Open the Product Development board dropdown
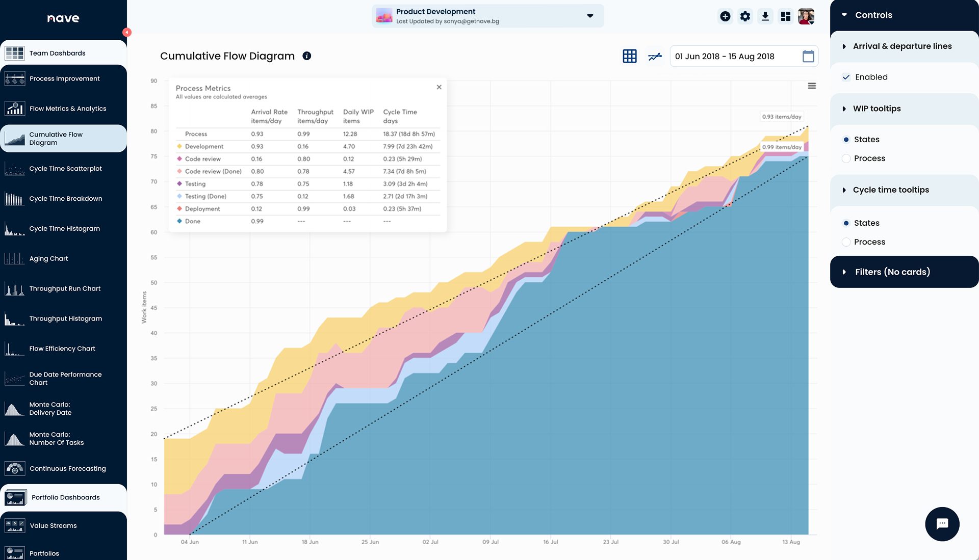The height and width of the screenshot is (560, 979). pyautogui.click(x=589, y=16)
